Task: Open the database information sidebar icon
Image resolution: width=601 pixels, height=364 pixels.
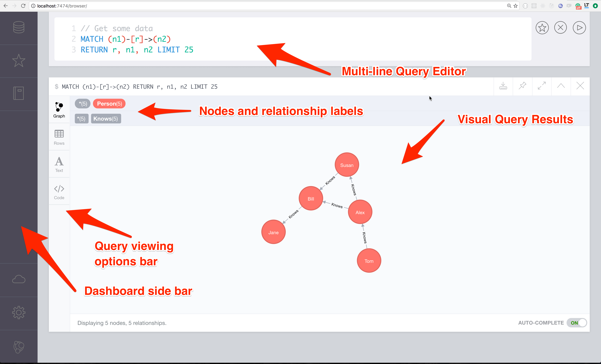Action: 19,27
